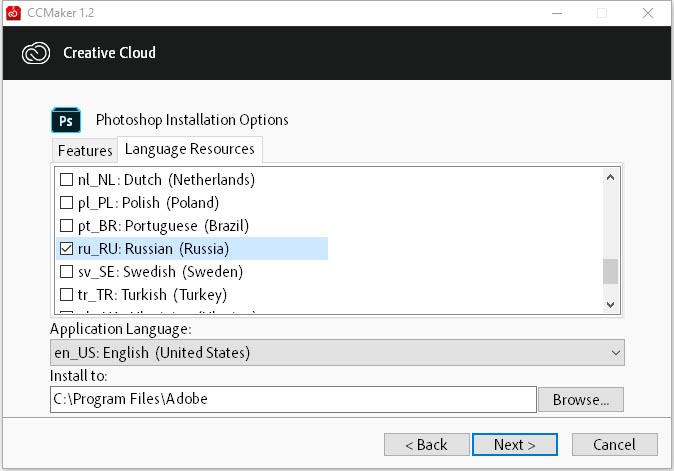This screenshot has height=471, width=674.
Task: Click the language list scrollbar thumb
Action: pos(610,271)
